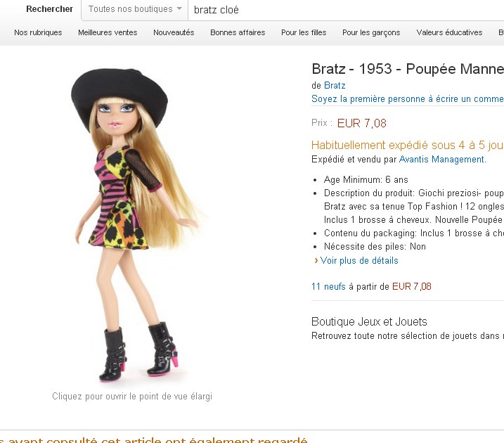Open the "Bonnes affaires" section
The width and height of the screenshot is (504, 443).
click(x=238, y=32)
